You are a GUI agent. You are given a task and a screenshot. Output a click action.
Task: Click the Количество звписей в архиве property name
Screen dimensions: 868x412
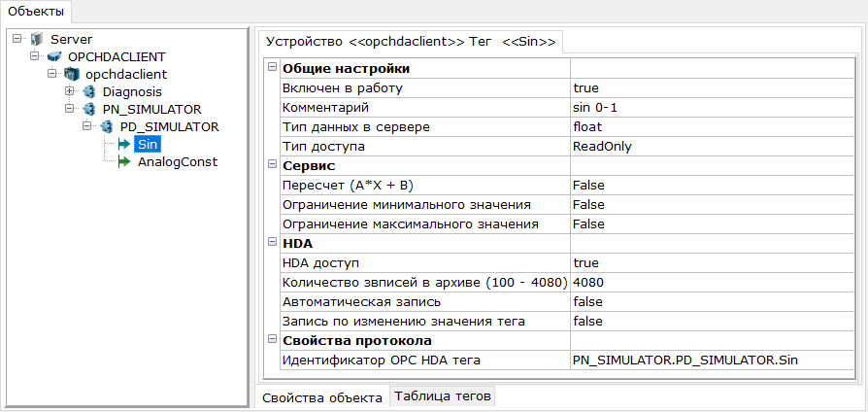[425, 282]
